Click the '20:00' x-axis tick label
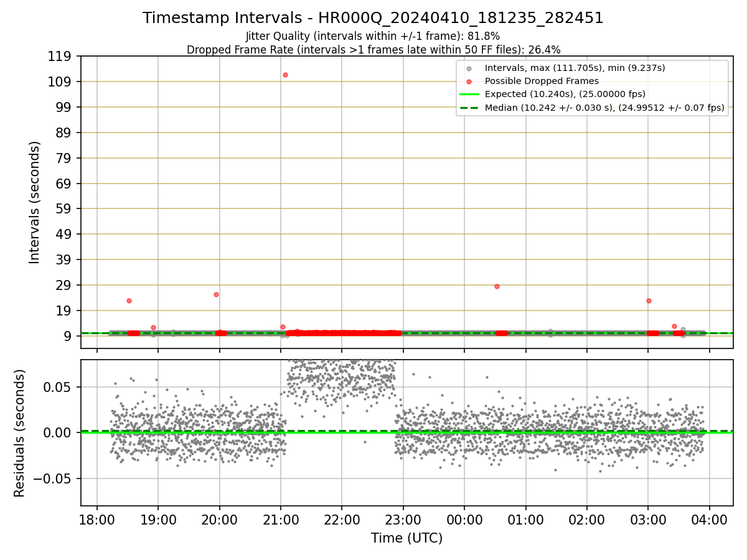The image size is (747, 560). point(219,519)
